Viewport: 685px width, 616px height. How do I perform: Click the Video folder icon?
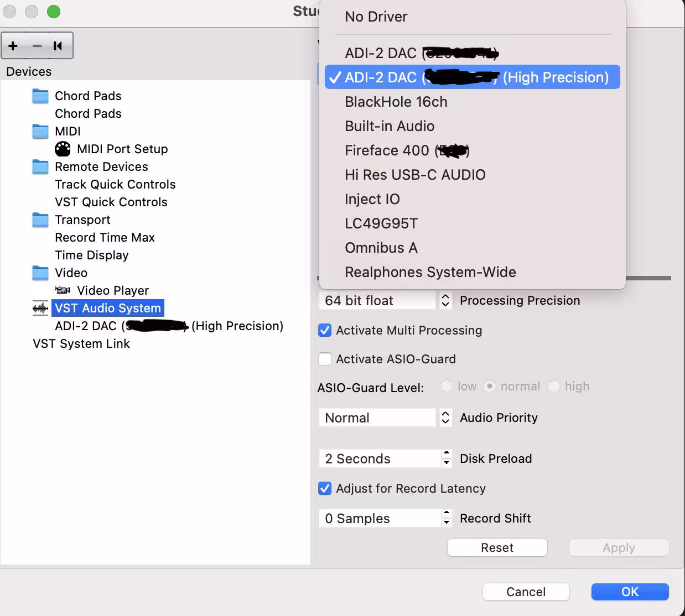(40, 273)
